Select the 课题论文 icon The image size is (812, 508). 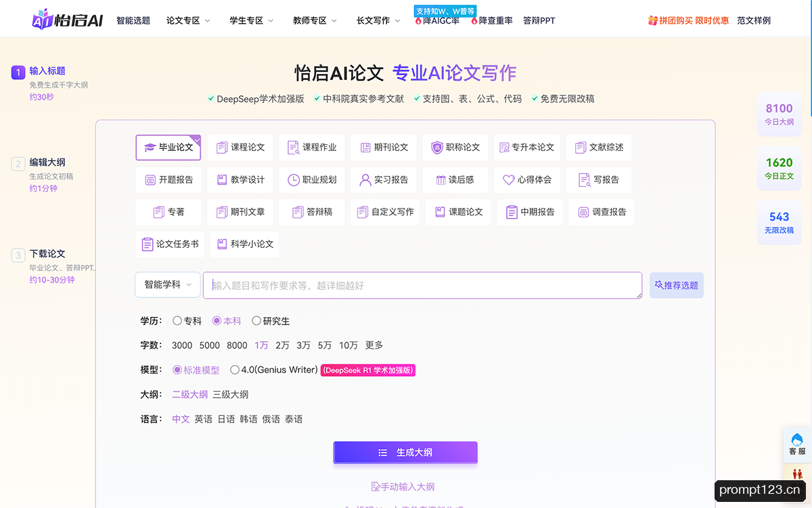(x=440, y=212)
